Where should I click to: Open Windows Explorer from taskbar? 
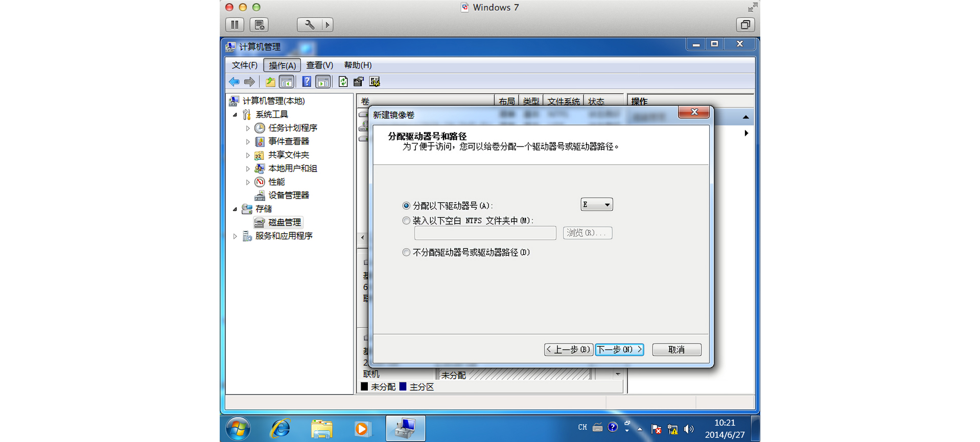coord(322,429)
